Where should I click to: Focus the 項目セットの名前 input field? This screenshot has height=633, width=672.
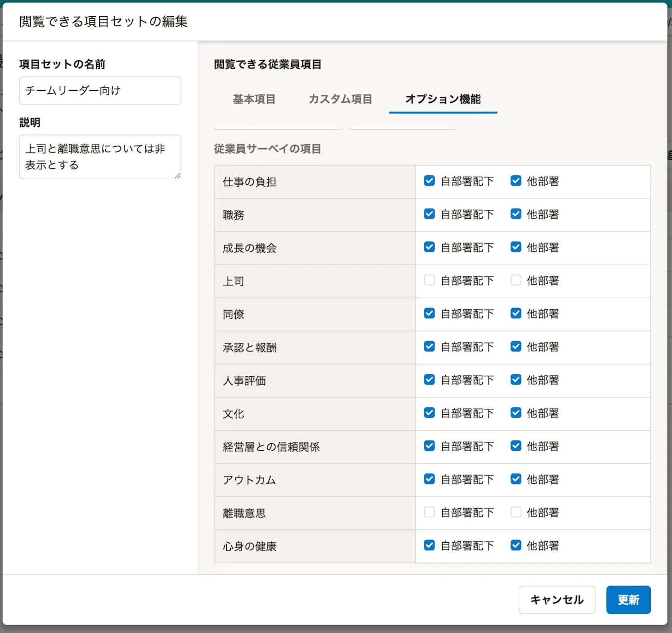[100, 90]
